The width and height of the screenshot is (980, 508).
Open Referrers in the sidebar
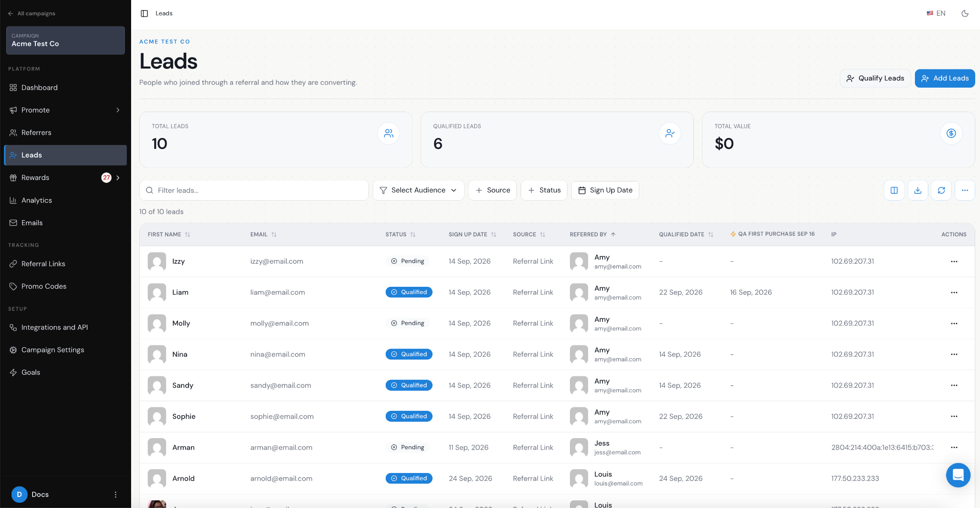click(65, 133)
